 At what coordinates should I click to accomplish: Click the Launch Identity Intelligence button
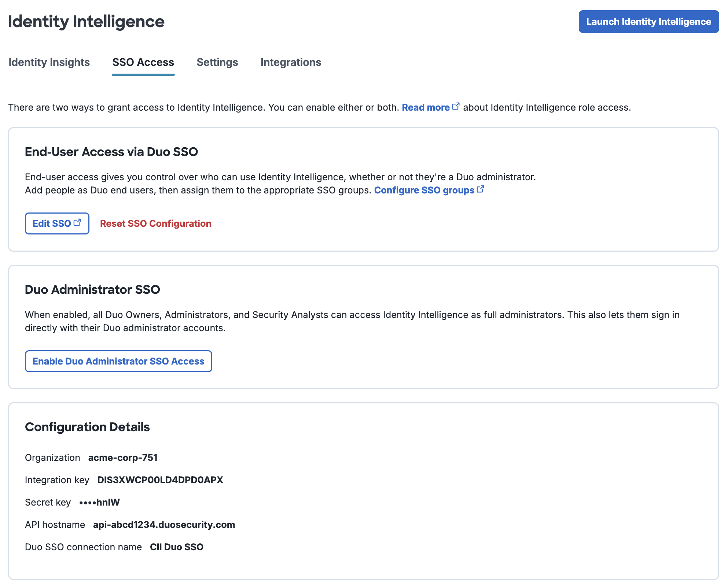(648, 22)
